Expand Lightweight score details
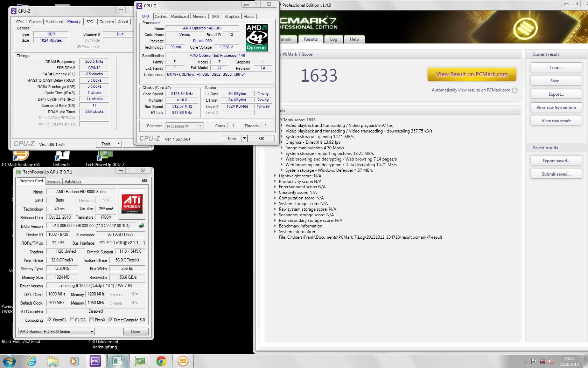 pyautogui.click(x=275, y=176)
